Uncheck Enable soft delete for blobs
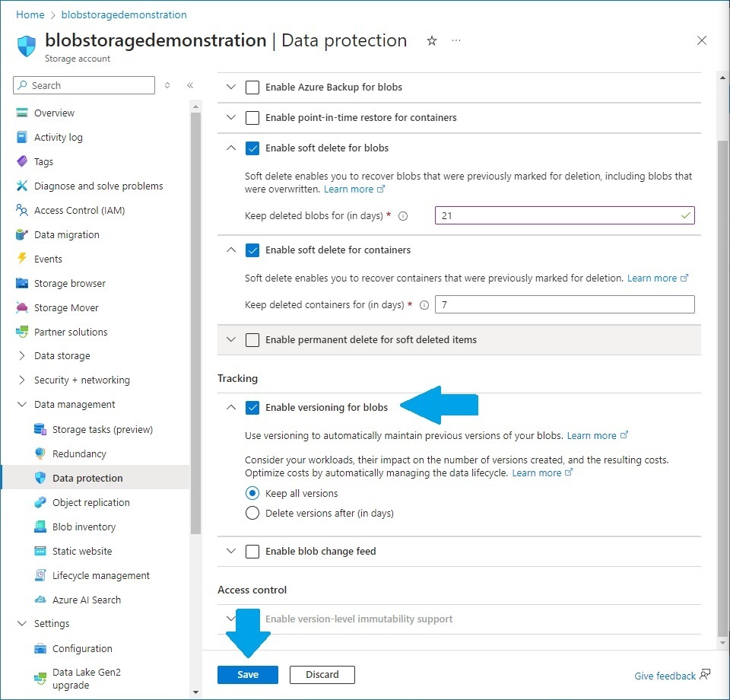Viewport: 730px width, 700px height. click(x=252, y=148)
